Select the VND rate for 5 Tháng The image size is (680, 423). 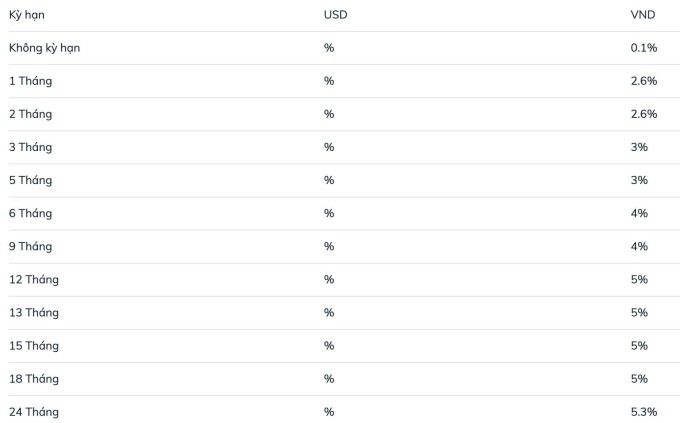(639, 180)
